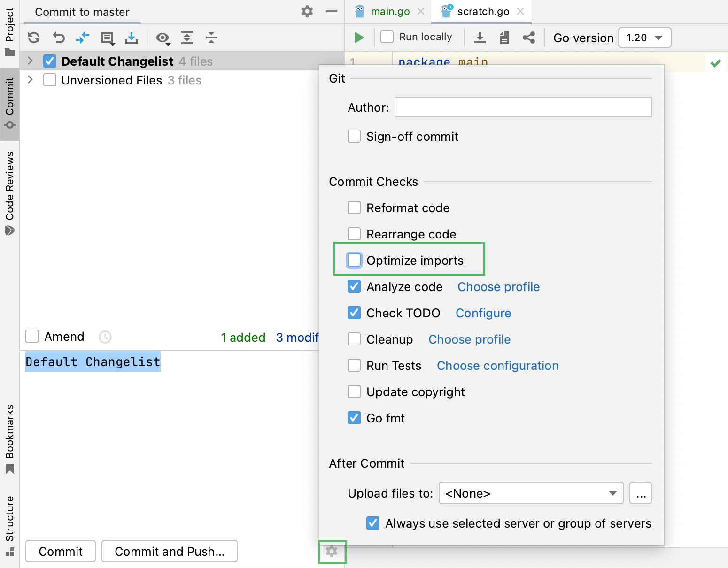Click the Author input field
Screen dimensions: 728x568
(x=523, y=107)
